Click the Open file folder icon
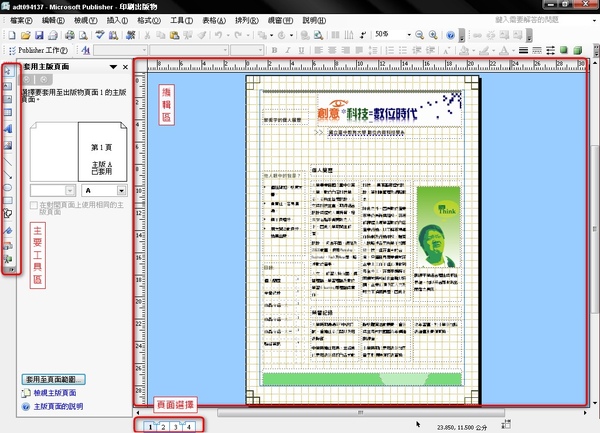600x433 pixels. 25,35
